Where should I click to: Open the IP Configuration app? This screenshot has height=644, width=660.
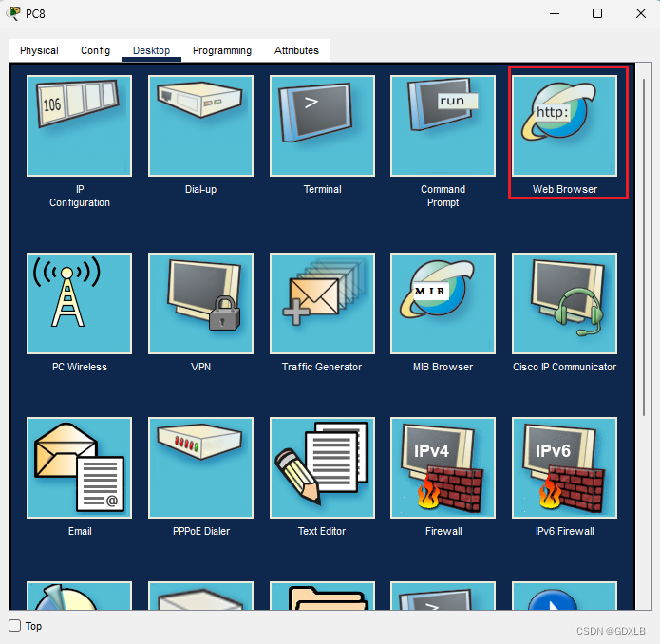(x=79, y=125)
